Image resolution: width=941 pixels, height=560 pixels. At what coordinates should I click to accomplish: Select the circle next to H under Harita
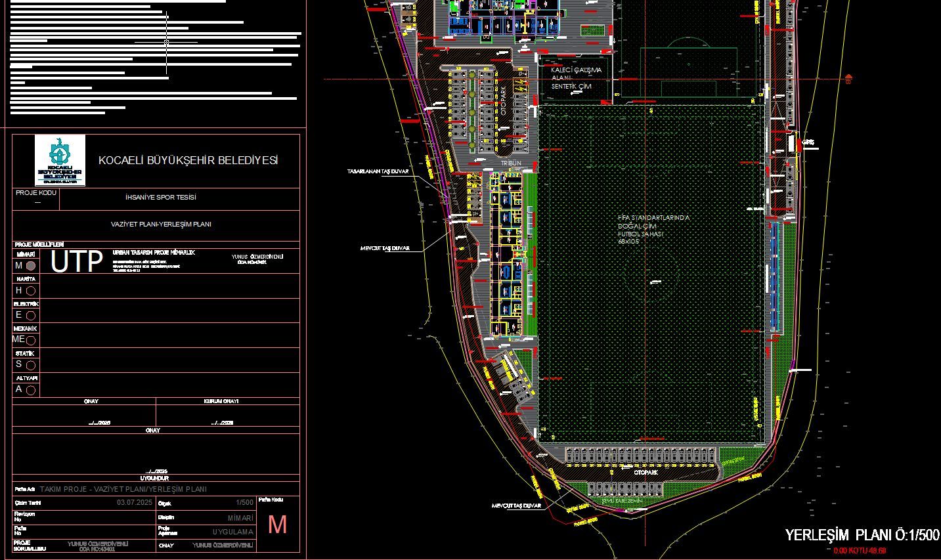click(31, 290)
